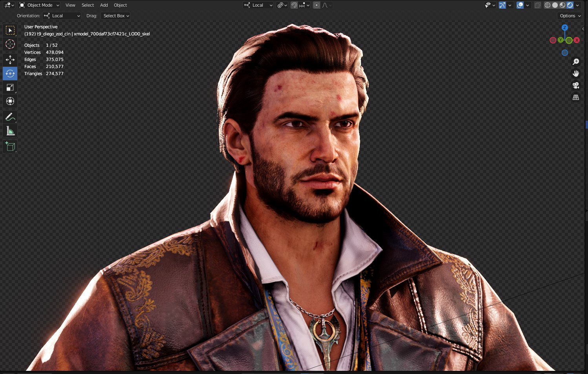Switch to Wireframe shading
588x374 pixels.
point(548,5)
